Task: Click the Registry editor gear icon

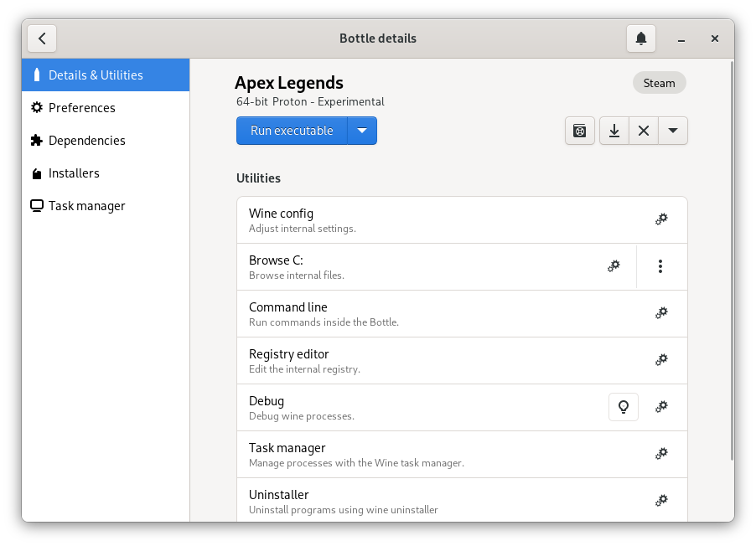Action: 660,360
